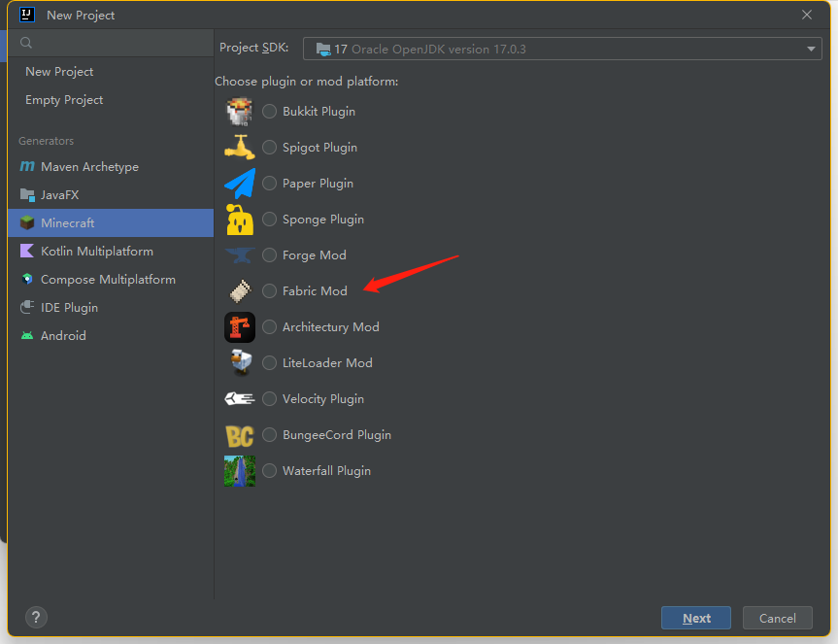The image size is (838, 644).
Task: Choose New Project in the sidebar
Action: [x=111, y=72]
